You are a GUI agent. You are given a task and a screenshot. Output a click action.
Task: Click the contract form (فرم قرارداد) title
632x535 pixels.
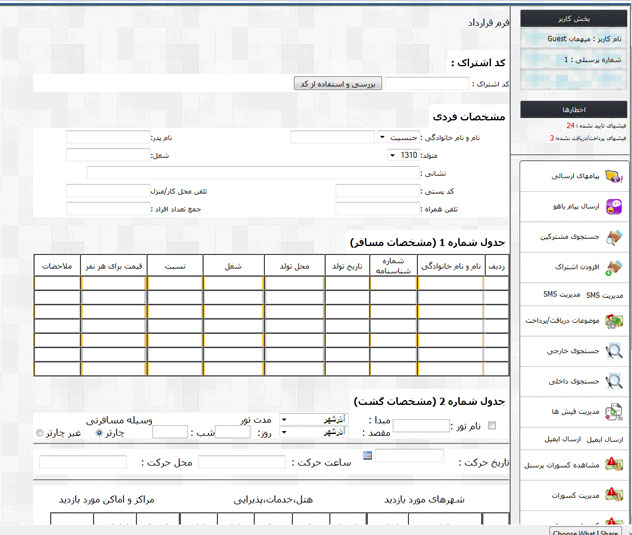(489, 23)
